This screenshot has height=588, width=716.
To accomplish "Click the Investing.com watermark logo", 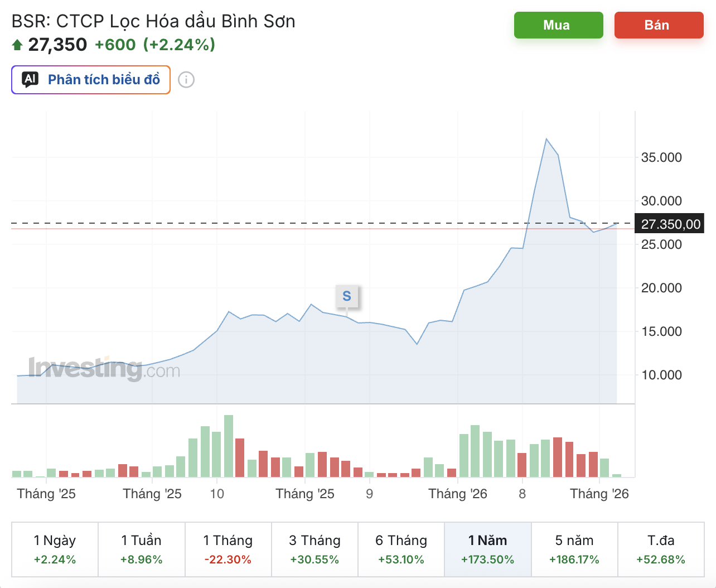I will click(104, 369).
